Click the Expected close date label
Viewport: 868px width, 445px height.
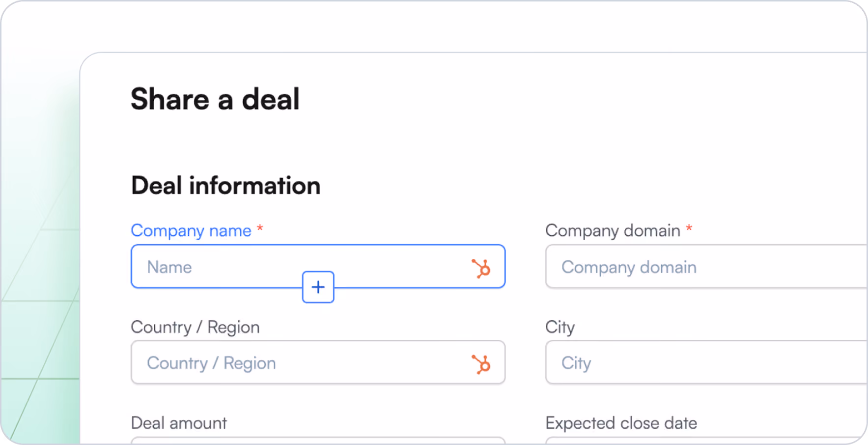621,423
